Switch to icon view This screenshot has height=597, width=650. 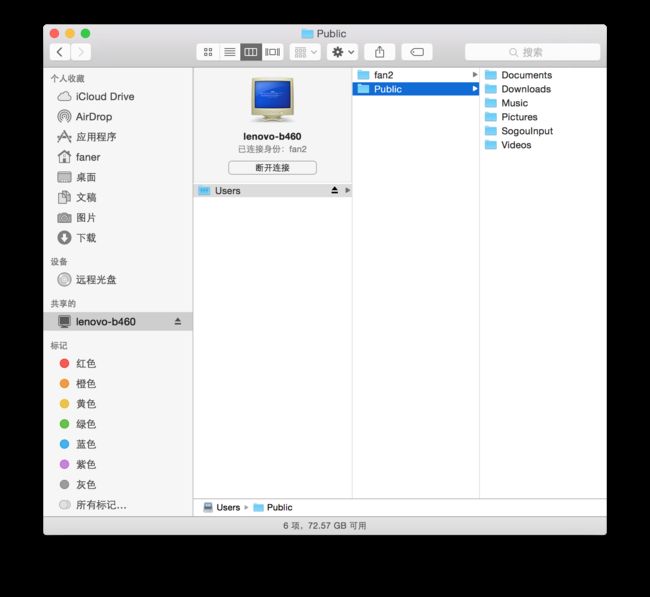(208, 52)
